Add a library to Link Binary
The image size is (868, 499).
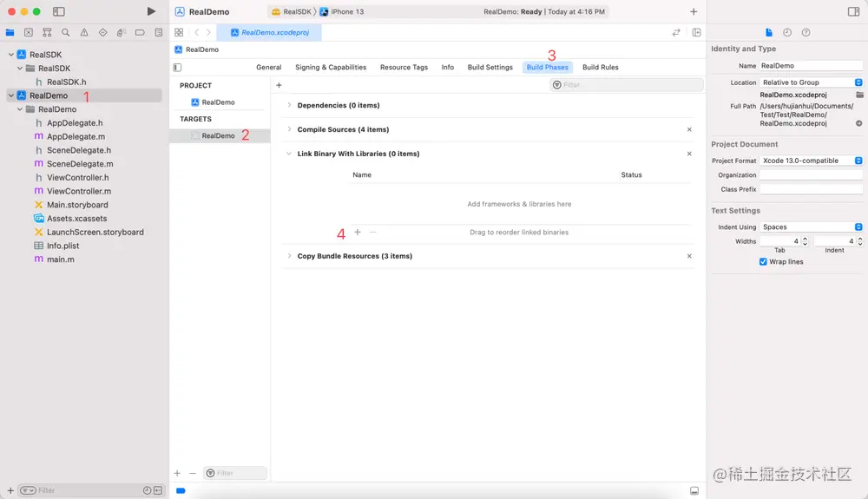click(x=358, y=233)
